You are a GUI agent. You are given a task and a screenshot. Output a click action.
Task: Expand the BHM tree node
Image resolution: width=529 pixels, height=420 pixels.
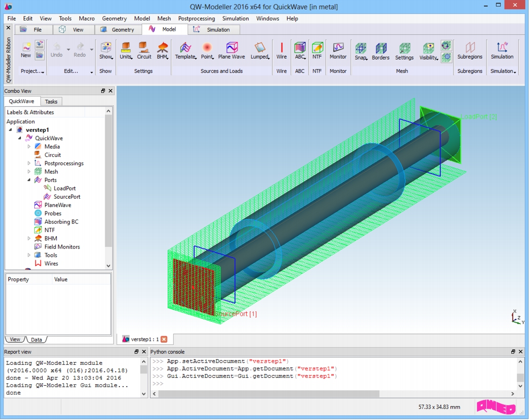pos(29,238)
